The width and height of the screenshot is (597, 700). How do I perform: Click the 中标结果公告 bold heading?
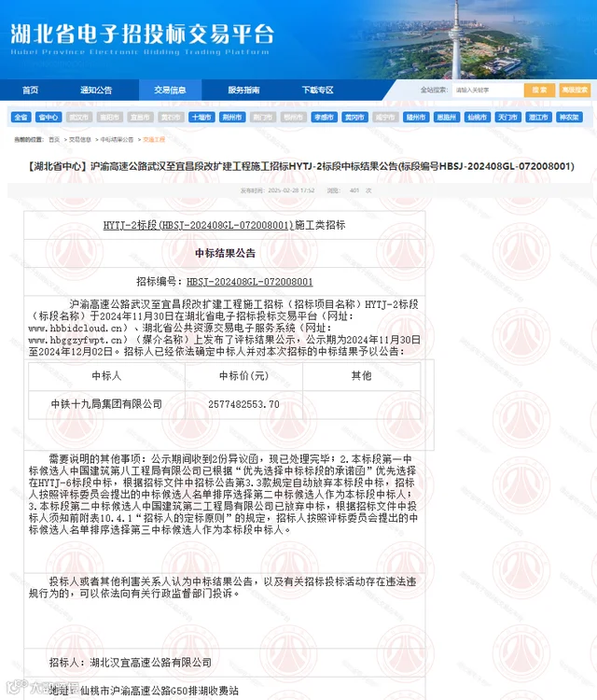[x=225, y=254]
